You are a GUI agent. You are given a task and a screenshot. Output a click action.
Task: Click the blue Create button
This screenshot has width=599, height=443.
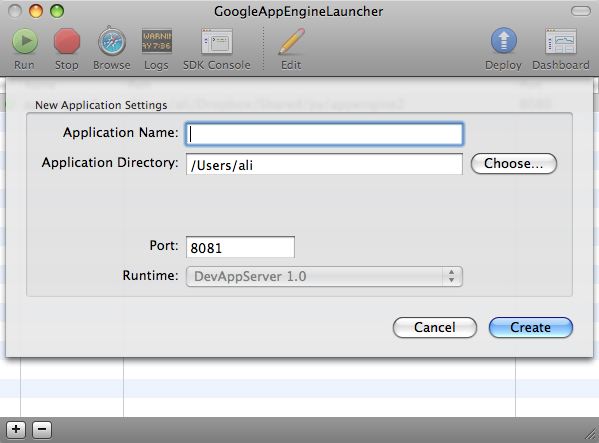(531, 327)
